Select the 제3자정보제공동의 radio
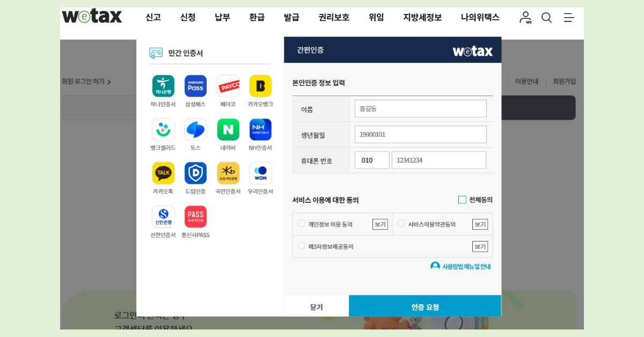 pyautogui.click(x=302, y=246)
